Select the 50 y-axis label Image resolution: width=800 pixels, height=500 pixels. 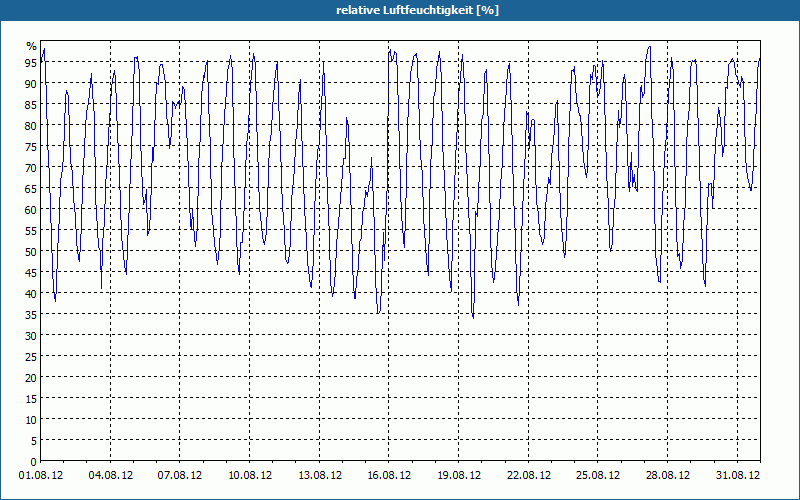(31, 252)
